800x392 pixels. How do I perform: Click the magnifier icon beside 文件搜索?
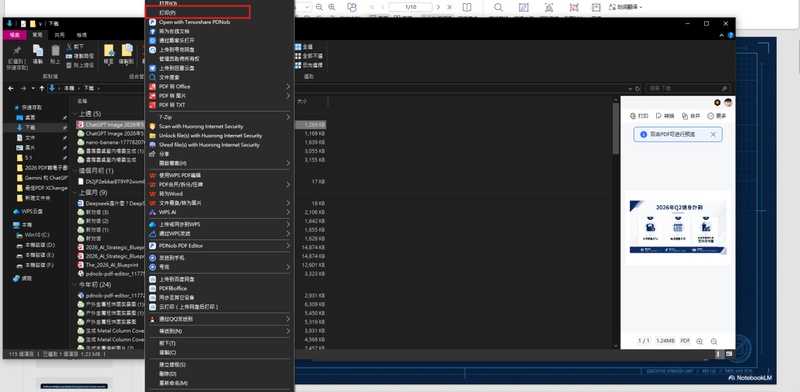[152, 77]
